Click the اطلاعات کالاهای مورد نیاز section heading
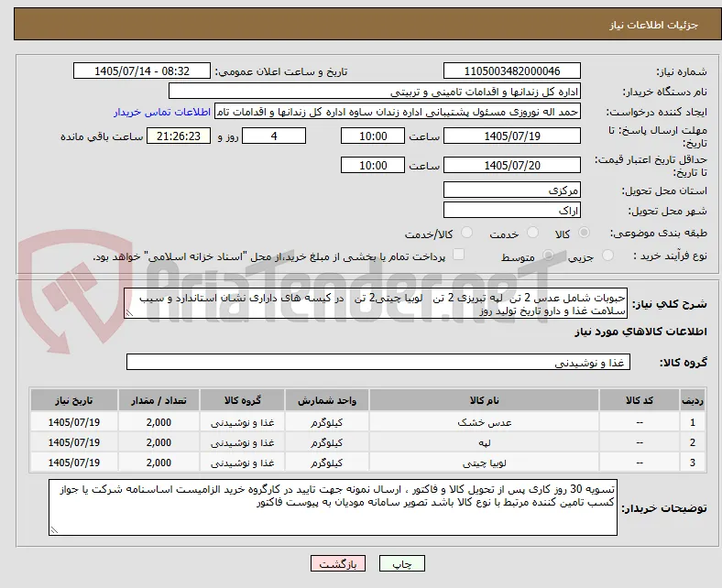 click(640, 332)
